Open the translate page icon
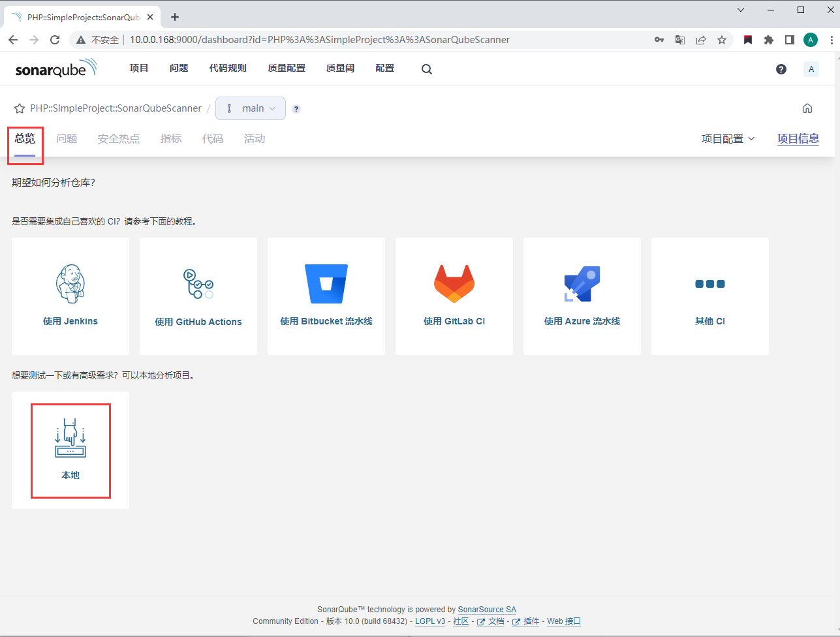The height and width of the screenshot is (637, 840). pos(680,40)
